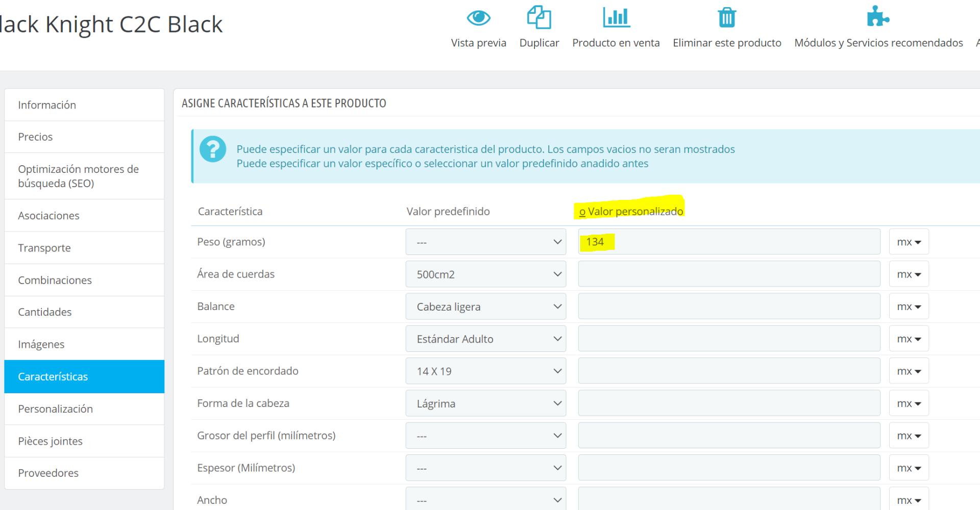Open the Forma de la cabeza Lágrima dropdown
The image size is (980, 510).
[x=485, y=403]
